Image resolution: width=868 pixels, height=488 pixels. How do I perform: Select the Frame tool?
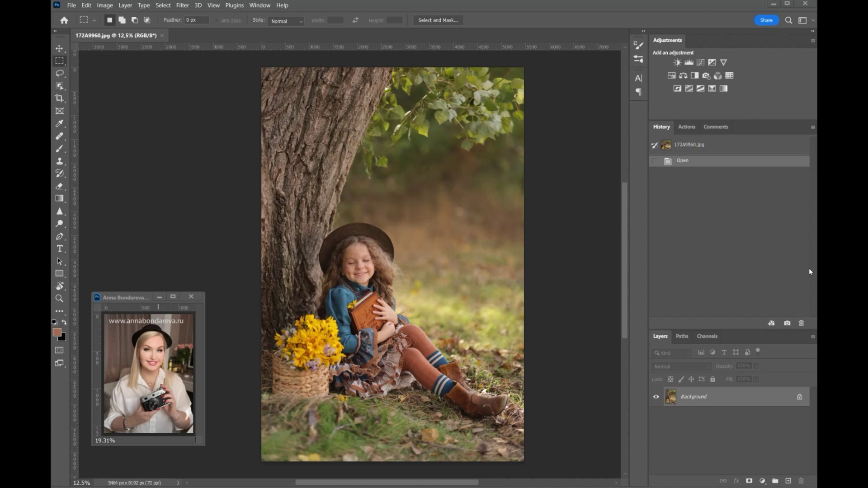pos(59,111)
